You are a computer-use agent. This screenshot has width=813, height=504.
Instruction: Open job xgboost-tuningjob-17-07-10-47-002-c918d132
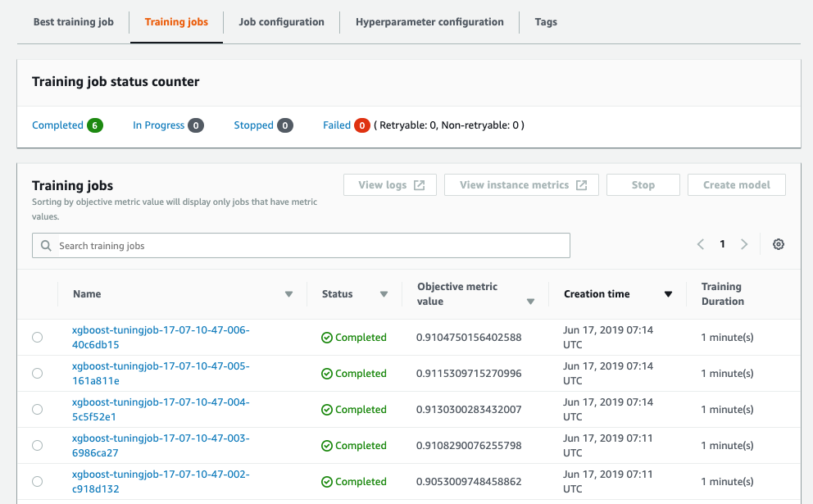pos(161,481)
